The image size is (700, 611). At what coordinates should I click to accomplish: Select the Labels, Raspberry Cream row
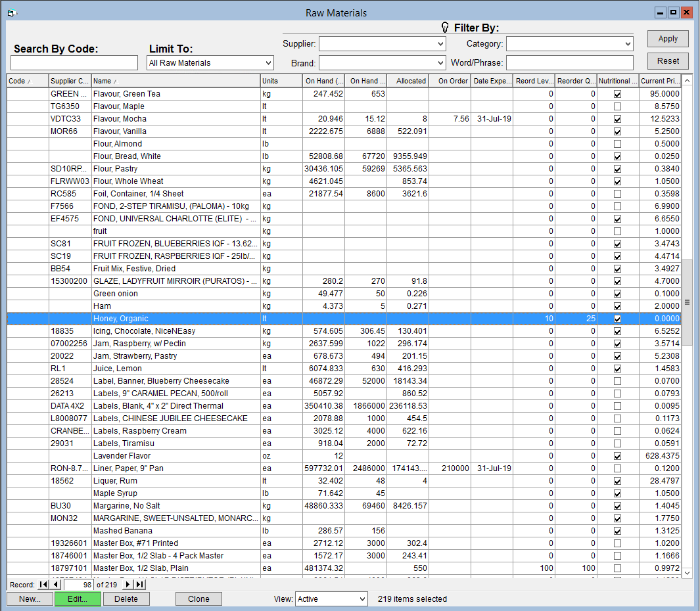click(344, 431)
